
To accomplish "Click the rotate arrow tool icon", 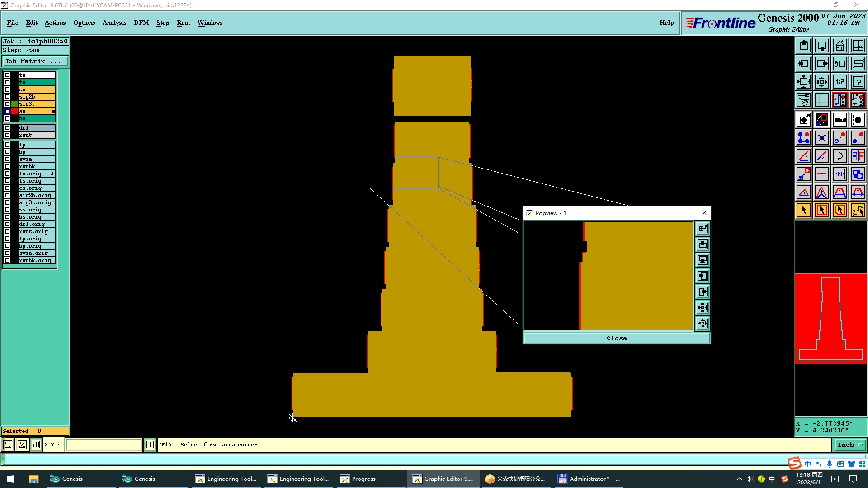I will [840, 156].
